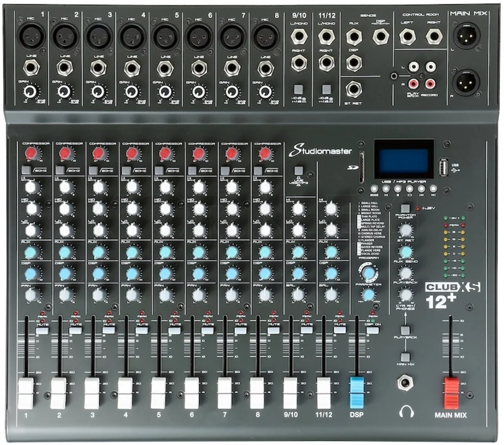Enable the DSP ON switch
The height and width of the screenshot is (445, 504).
pyautogui.click(x=372, y=330)
